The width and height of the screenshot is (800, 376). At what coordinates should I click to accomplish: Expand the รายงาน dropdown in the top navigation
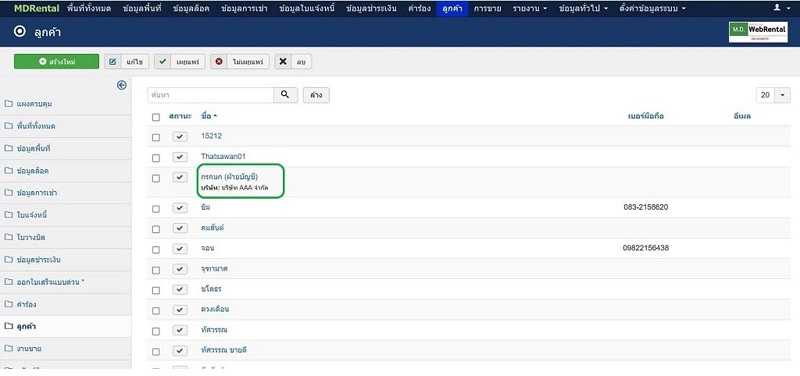pyautogui.click(x=530, y=8)
